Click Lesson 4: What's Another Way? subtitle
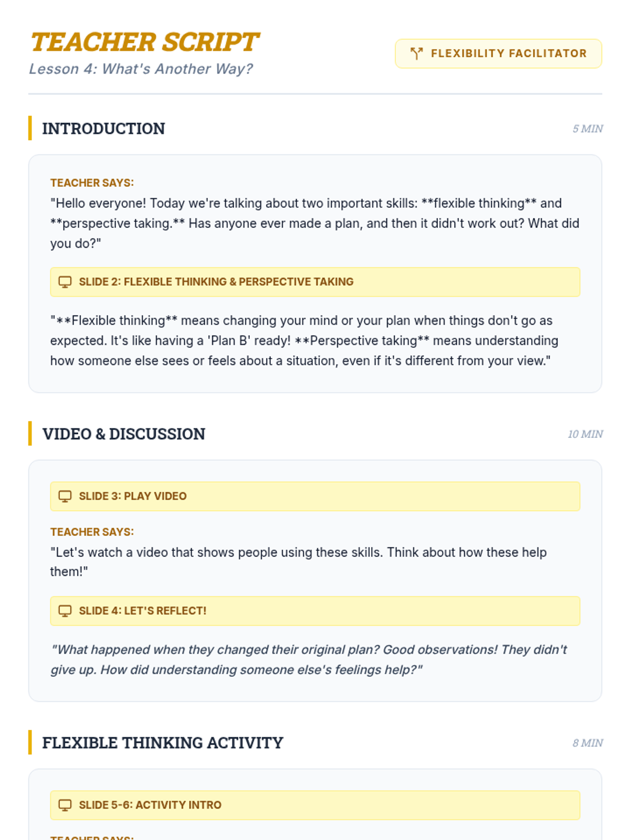Image resolution: width=630 pixels, height=840 pixels. (141, 69)
